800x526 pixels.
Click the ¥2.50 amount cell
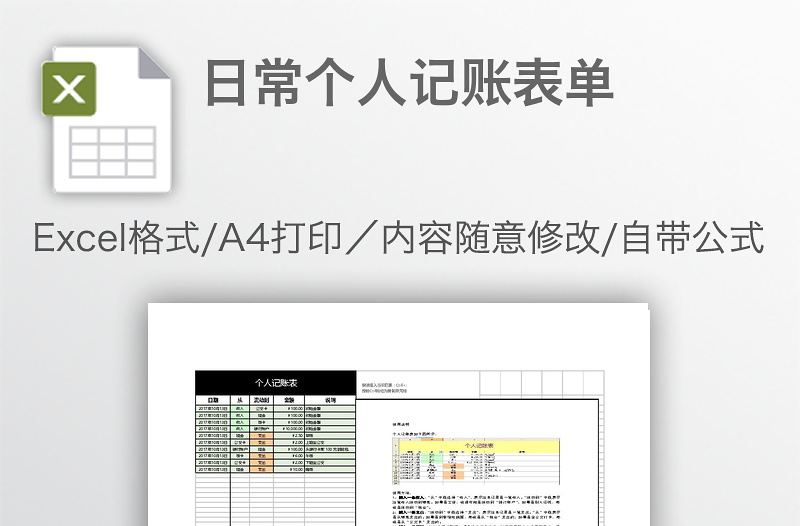[289, 436]
